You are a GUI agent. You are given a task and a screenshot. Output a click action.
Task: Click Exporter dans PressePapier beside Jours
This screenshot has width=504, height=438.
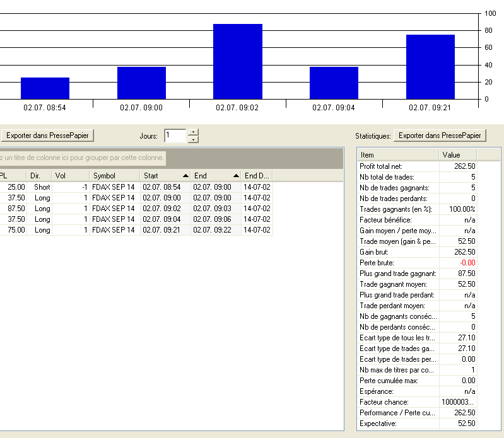48,135
